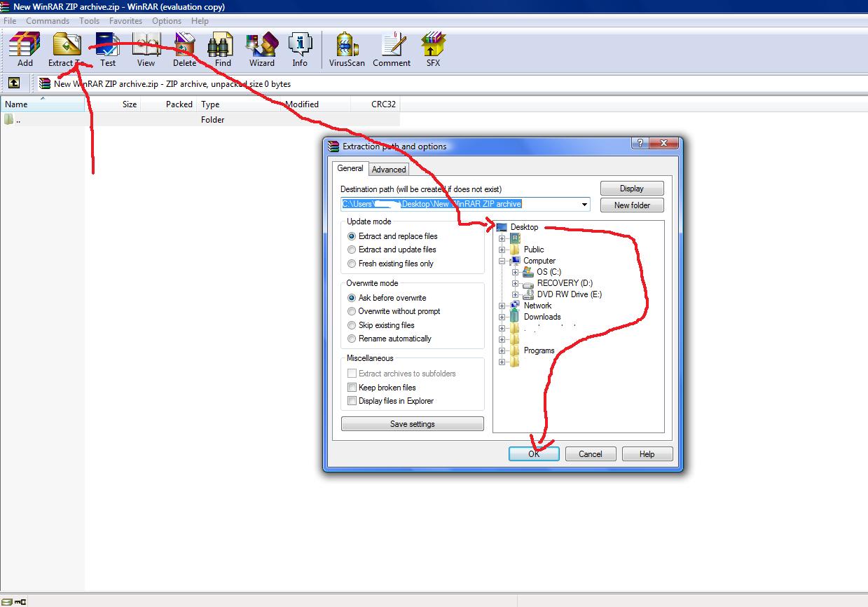
Task: Select Rename automatically option
Action: point(352,339)
